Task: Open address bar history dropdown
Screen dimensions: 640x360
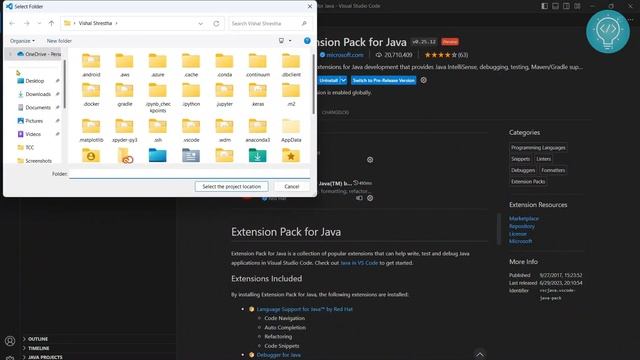Action: pyautogui.click(x=200, y=23)
